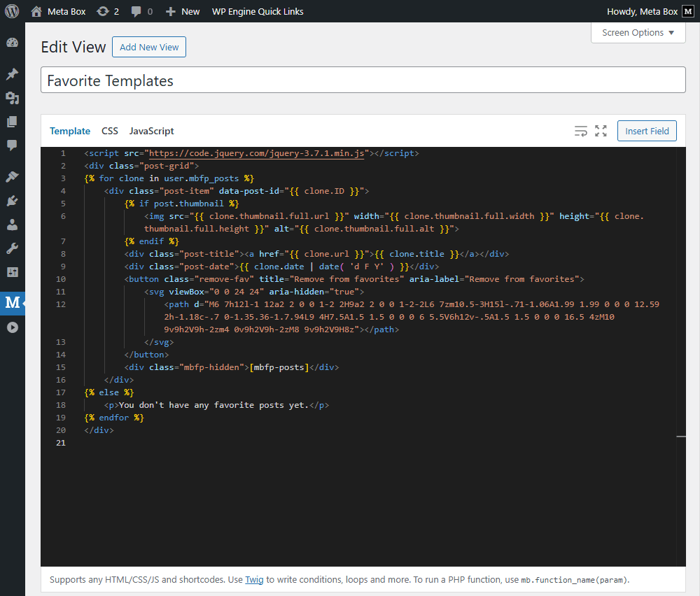Image resolution: width=700 pixels, height=596 pixels.
Task: Open the Posts pin icon in sidebar
Action: (x=12, y=73)
